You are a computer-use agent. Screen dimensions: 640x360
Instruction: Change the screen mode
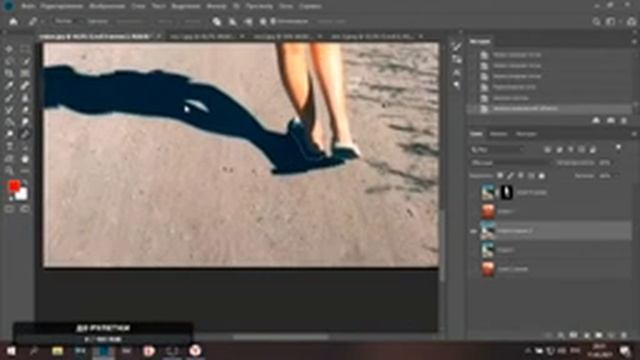click(x=25, y=209)
